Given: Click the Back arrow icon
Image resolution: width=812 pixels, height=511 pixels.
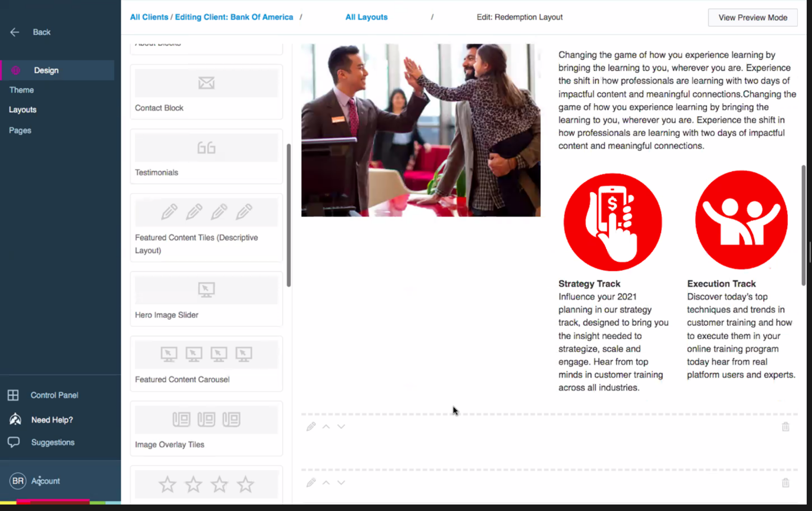Looking at the screenshot, I should [x=15, y=32].
